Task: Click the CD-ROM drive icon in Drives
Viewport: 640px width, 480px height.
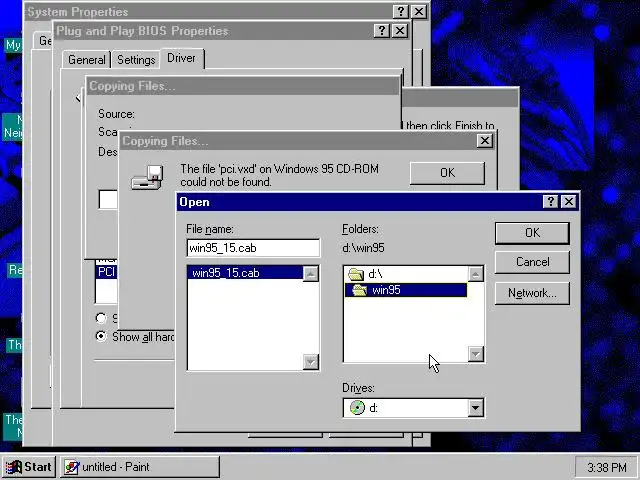Action: coord(357,408)
